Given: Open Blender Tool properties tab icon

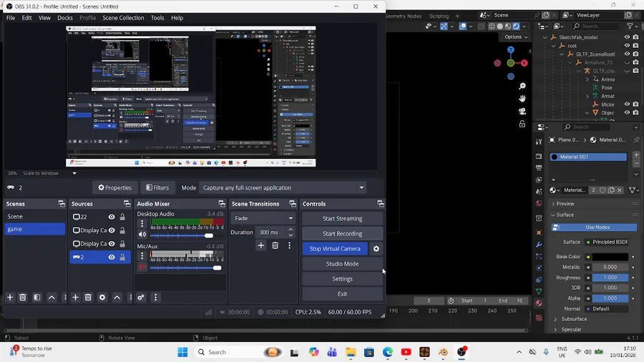Looking at the screenshot, I should click(x=539, y=142).
